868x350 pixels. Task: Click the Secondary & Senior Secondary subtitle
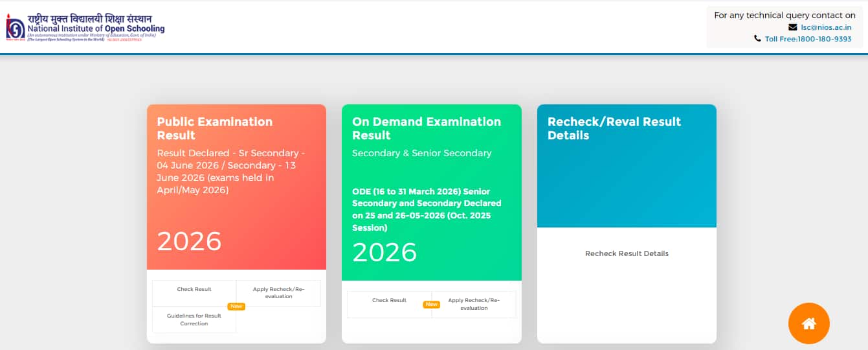coord(422,153)
